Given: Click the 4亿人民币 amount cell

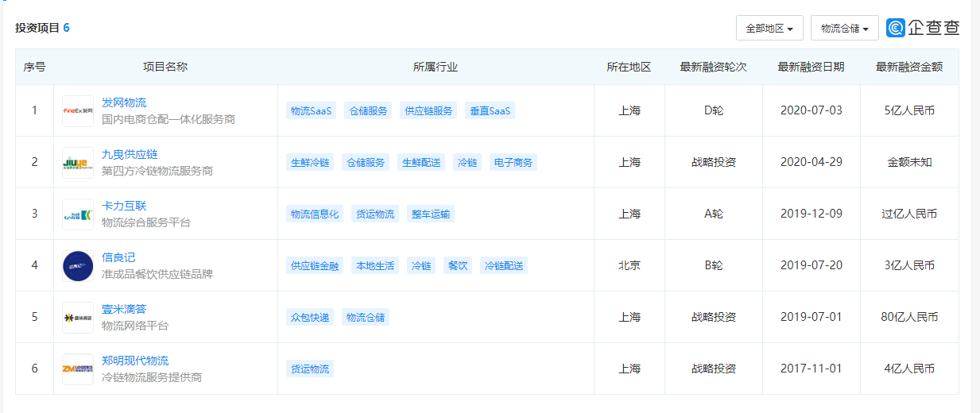Looking at the screenshot, I should [x=909, y=369].
